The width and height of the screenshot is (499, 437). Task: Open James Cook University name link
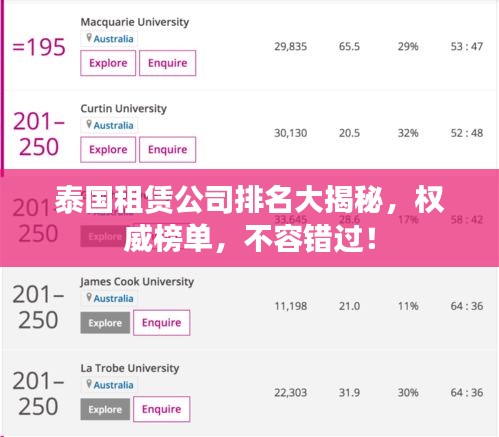pos(137,282)
